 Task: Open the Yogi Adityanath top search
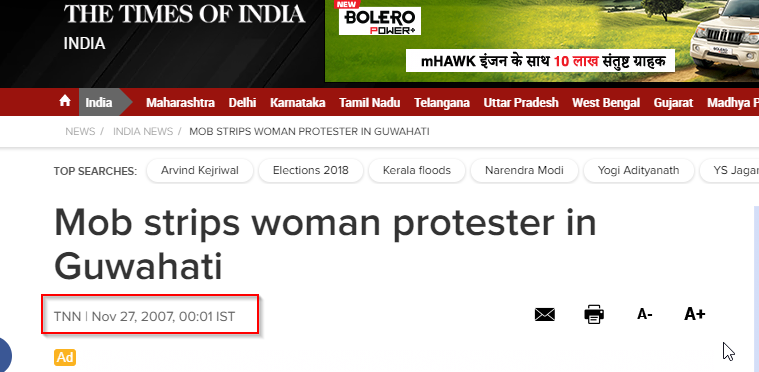(x=638, y=171)
